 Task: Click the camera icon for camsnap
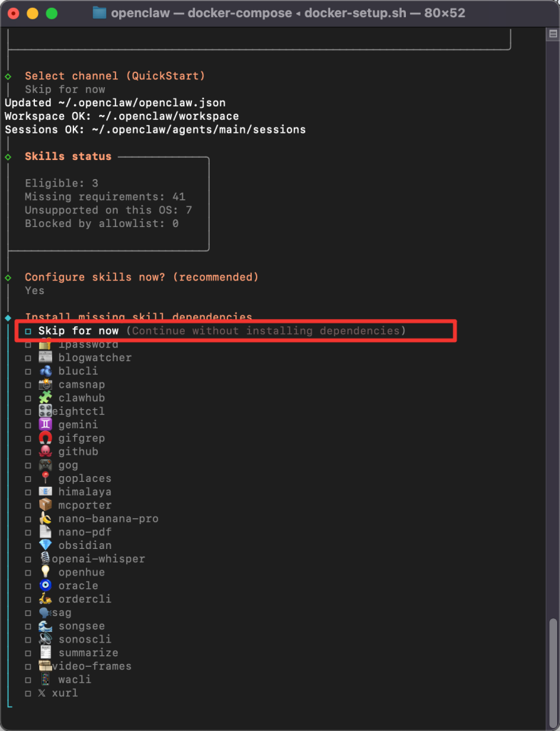[x=46, y=384]
